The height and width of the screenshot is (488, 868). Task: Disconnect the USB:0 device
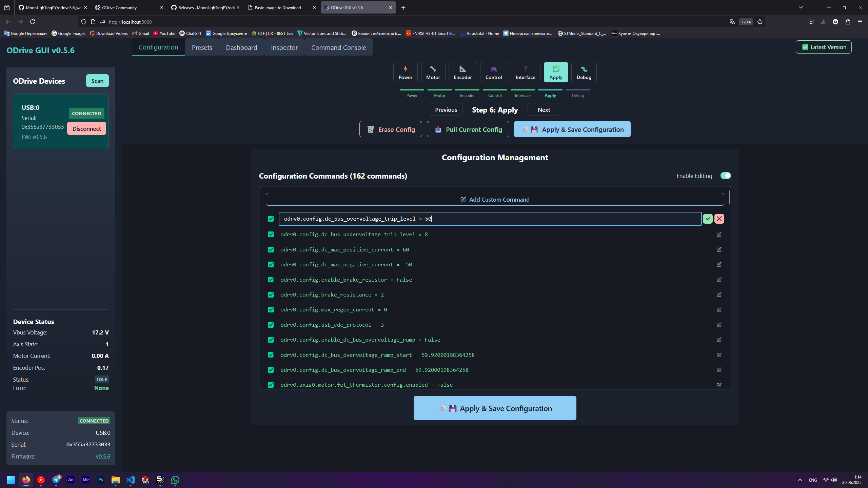point(86,128)
